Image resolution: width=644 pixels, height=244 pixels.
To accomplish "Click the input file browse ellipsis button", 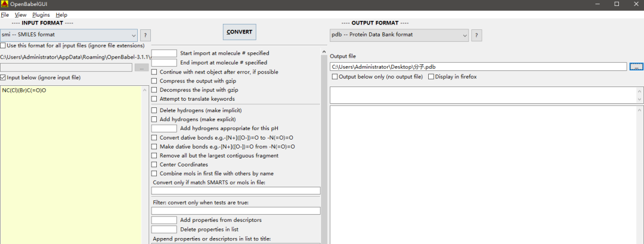I will click(142, 67).
